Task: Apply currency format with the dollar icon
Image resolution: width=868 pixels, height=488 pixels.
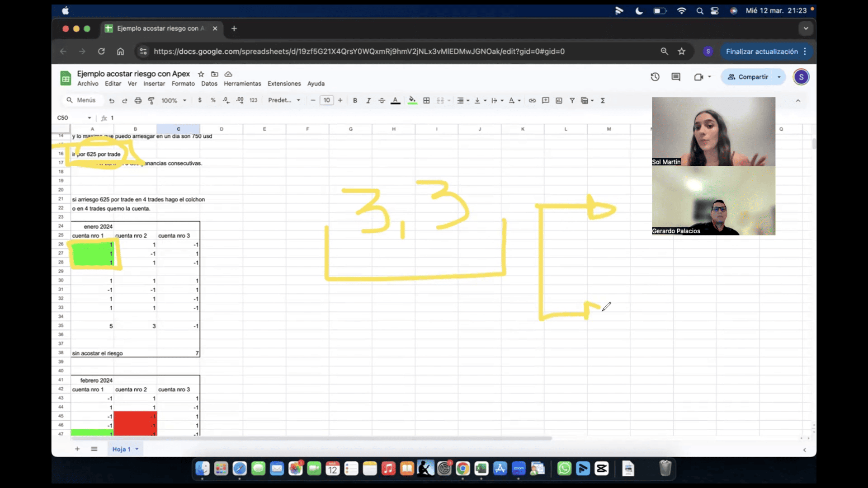Action: click(200, 100)
